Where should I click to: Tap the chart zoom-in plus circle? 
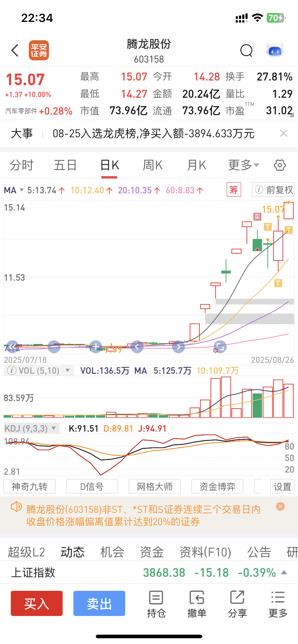(96, 347)
